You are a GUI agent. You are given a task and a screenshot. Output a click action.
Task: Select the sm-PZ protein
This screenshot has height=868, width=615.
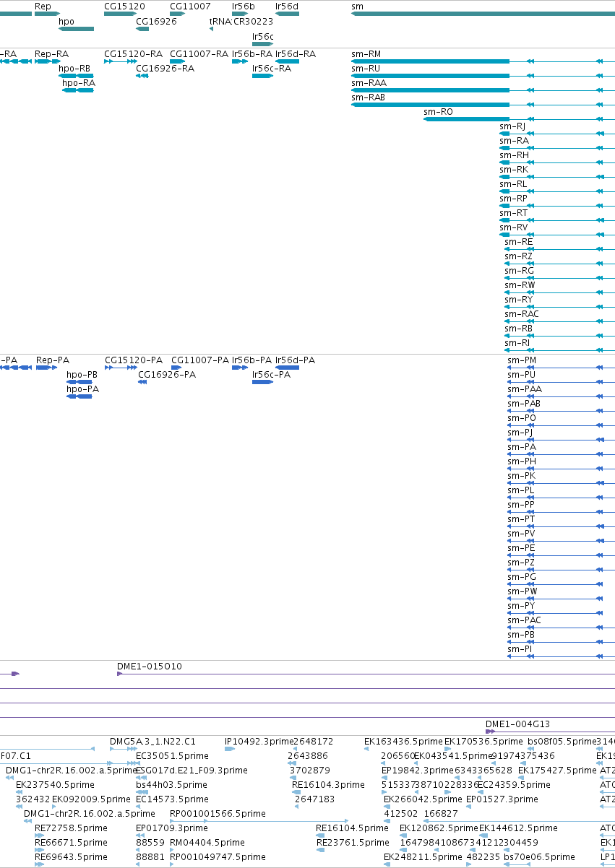coord(561,570)
